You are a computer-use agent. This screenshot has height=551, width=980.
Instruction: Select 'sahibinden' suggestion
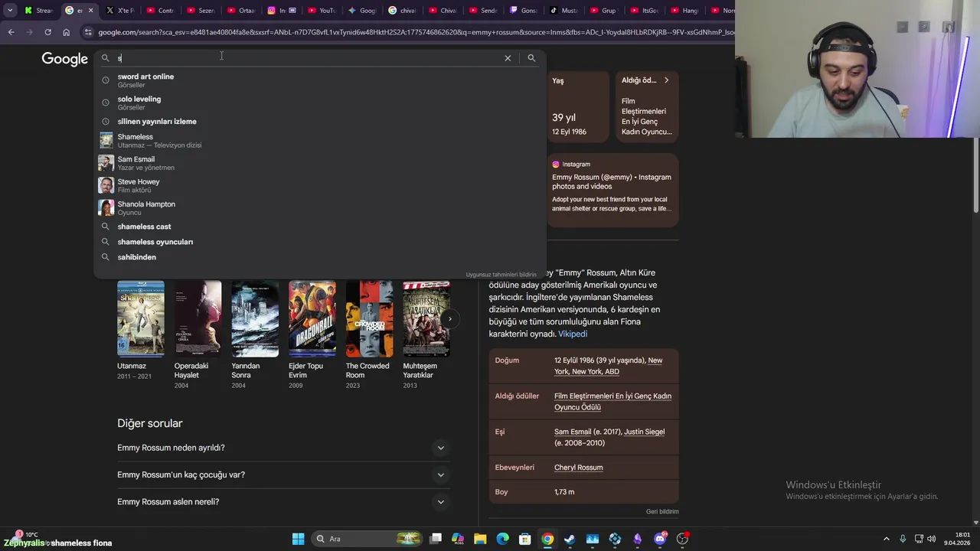(320, 257)
